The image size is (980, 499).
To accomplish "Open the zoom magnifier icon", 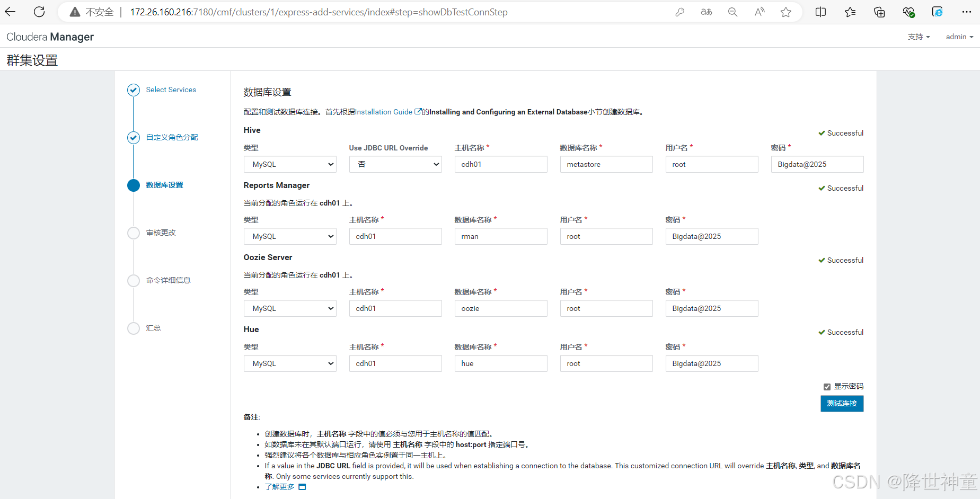I will [732, 12].
